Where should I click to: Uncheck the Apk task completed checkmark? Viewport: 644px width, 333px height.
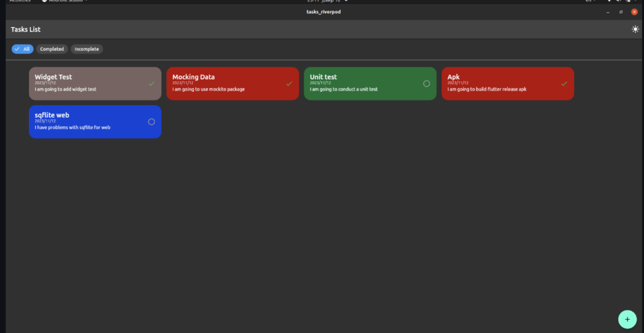[x=564, y=84]
